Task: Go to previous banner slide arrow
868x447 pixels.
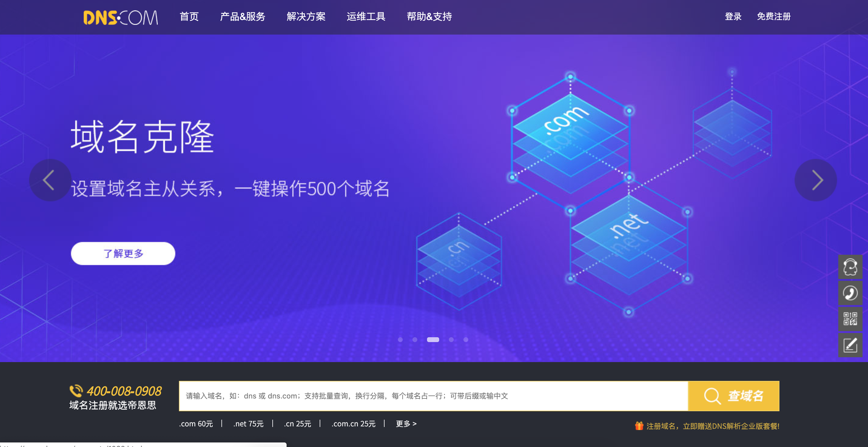Action: 50,180
